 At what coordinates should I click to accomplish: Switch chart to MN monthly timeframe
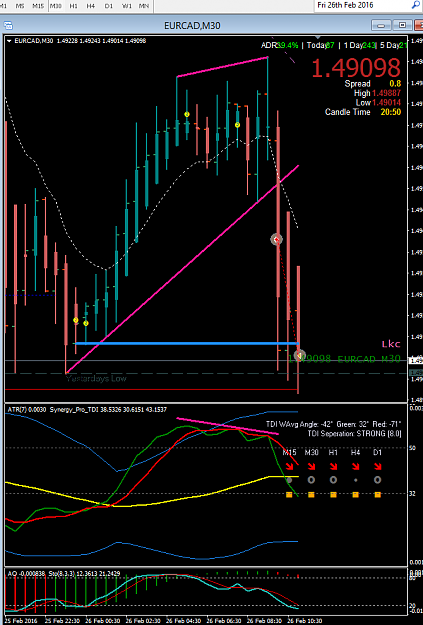tap(144, 6)
